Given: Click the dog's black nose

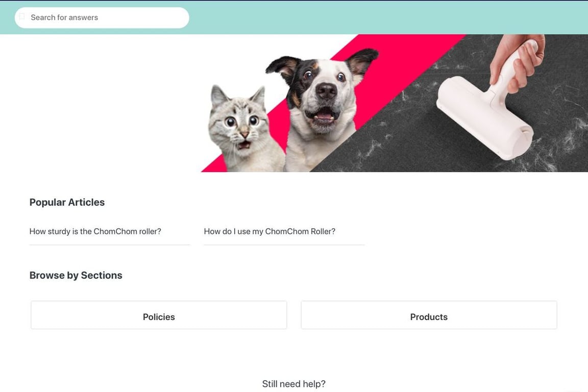Looking at the screenshot, I should click(x=326, y=90).
